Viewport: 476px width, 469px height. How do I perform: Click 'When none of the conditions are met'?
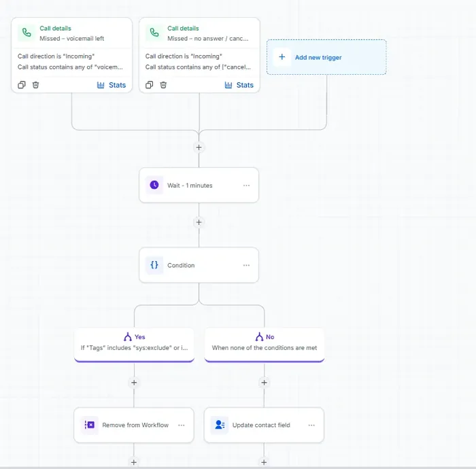tap(265, 348)
